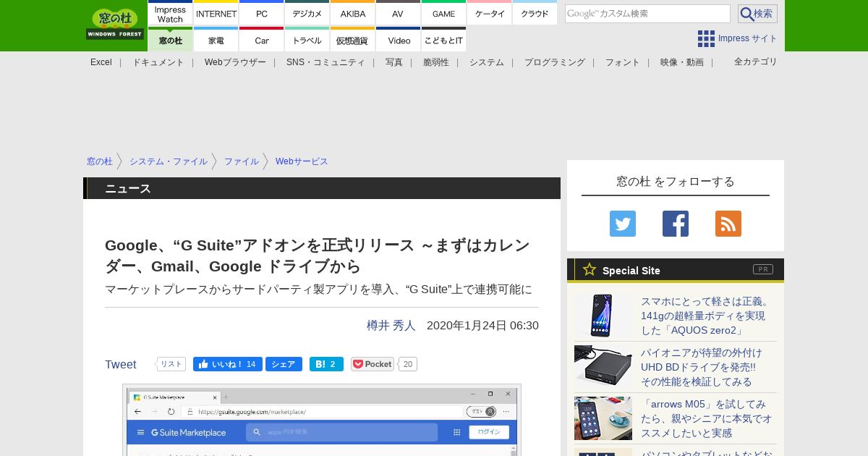868x456 pixels.
Task: Click the 検索 search button
Action: tap(757, 14)
